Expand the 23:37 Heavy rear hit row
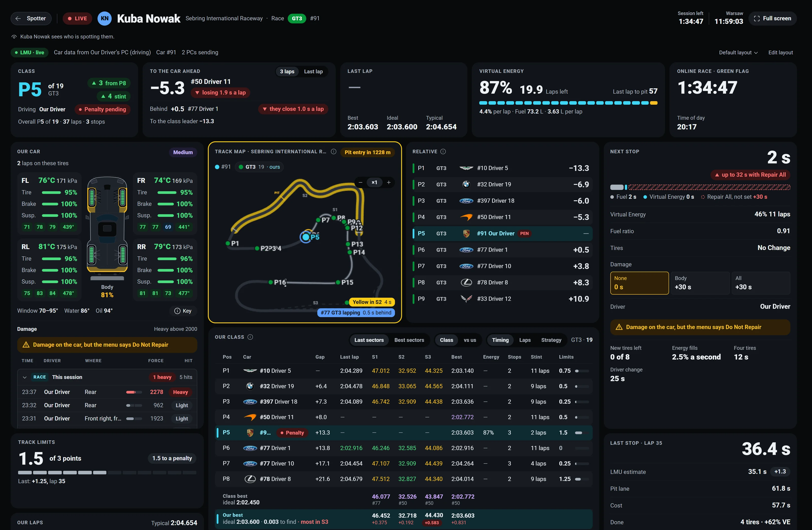This screenshot has height=530, width=812. 107,392
